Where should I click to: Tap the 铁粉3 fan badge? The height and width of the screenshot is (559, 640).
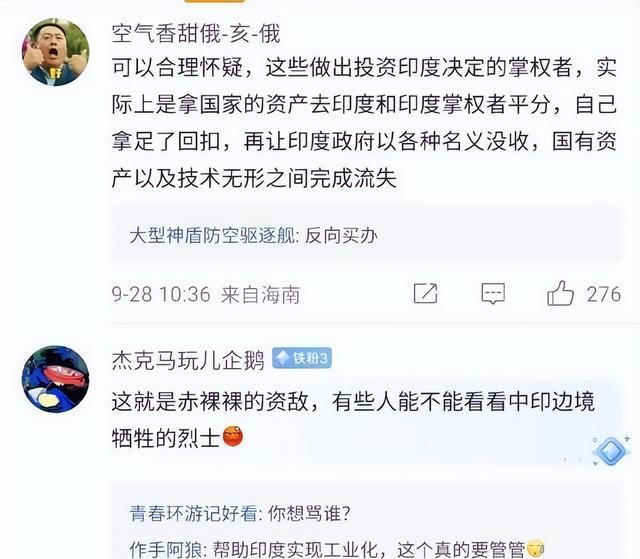[x=302, y=358]
